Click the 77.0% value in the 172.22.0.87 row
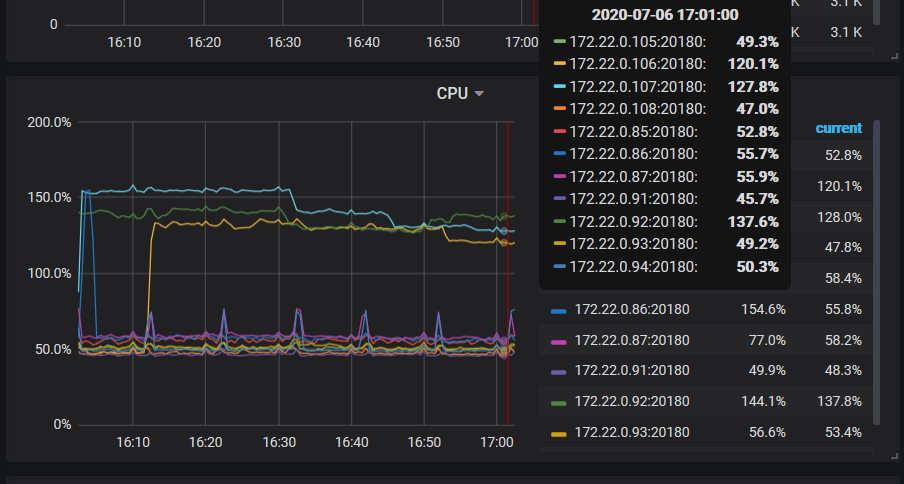Screen dimensions: 904x484 point(767,341)
